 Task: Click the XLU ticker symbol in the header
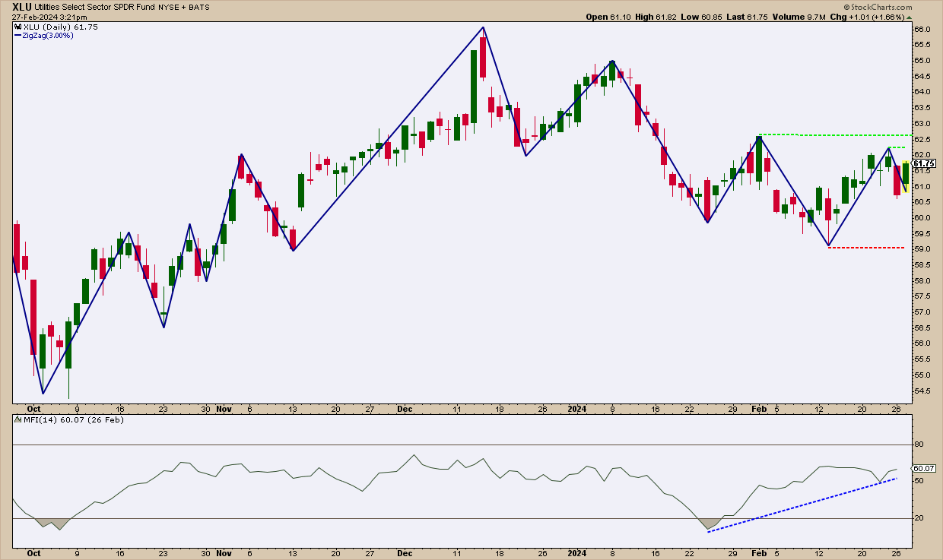coord(21,6)
